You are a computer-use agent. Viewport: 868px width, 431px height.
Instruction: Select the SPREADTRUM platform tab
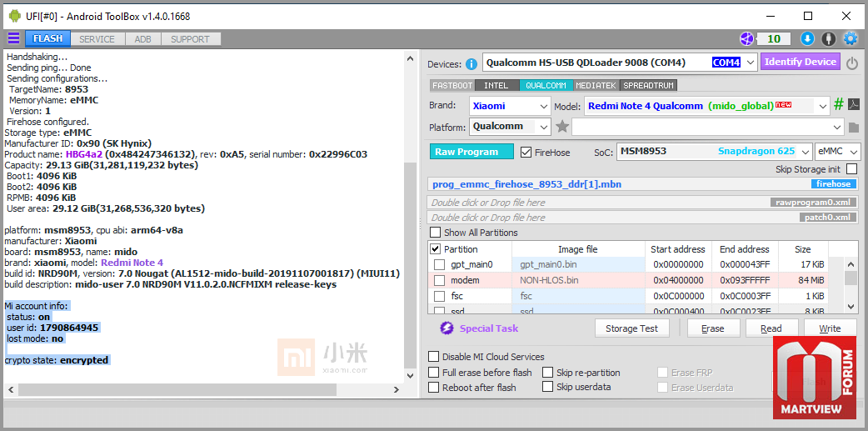pyautogui.click(x=650, y=86)
